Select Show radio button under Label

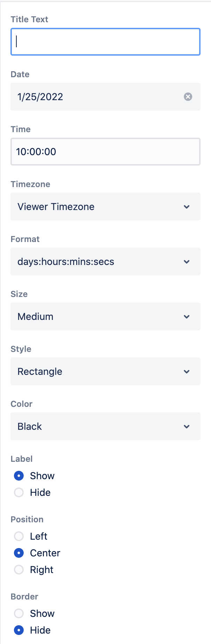(19, 476)
